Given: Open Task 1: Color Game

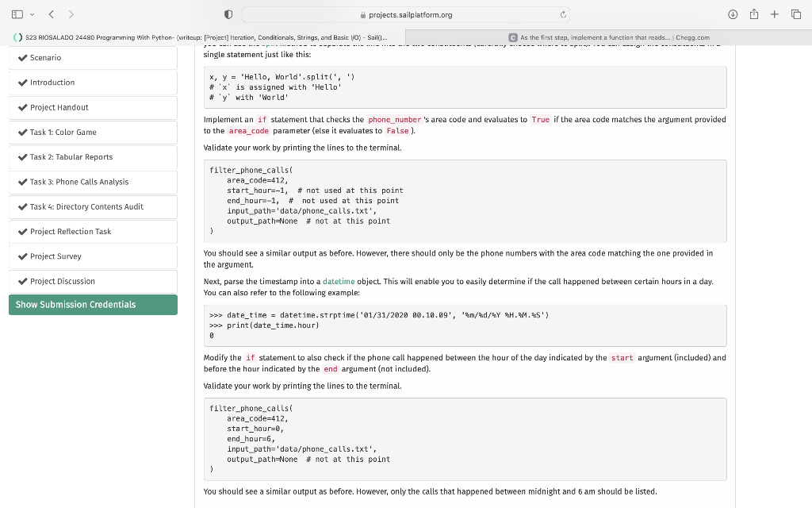Looking at the screenshot, I should point(94,133).
